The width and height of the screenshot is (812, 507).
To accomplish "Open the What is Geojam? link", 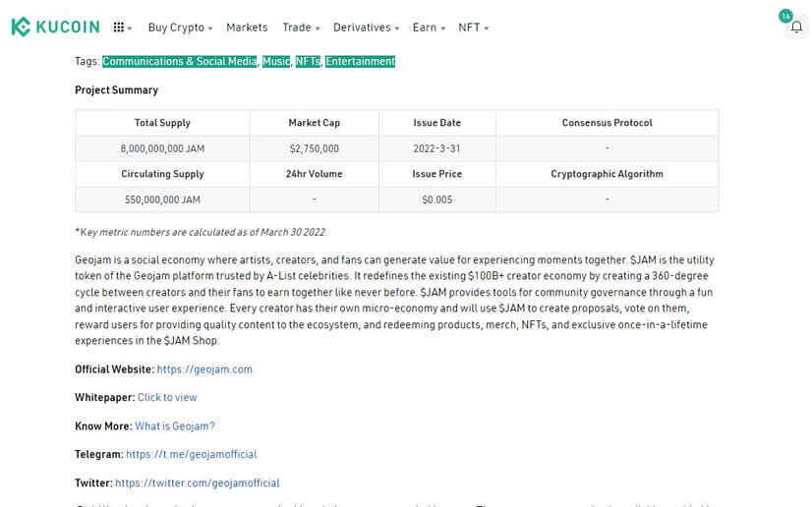I will click(x=175, y=426).
